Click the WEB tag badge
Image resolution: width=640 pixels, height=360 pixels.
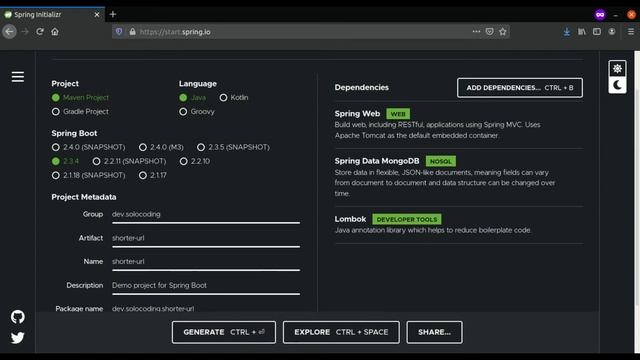tap(398, 114)
